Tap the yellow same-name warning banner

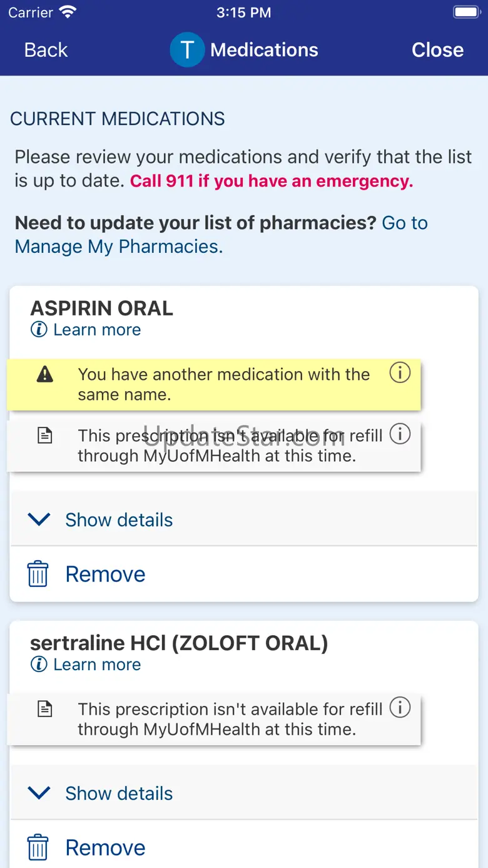coord(223,384)
